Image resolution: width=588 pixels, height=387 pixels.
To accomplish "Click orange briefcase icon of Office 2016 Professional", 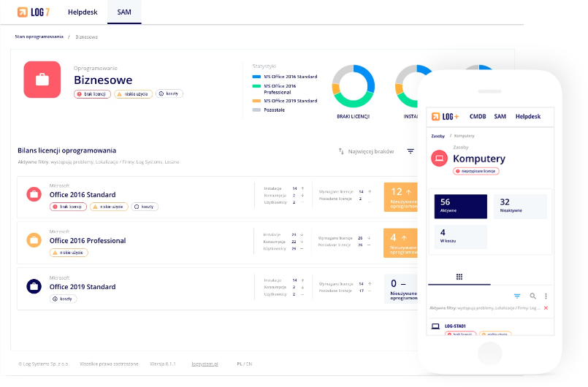I will 34,240.
